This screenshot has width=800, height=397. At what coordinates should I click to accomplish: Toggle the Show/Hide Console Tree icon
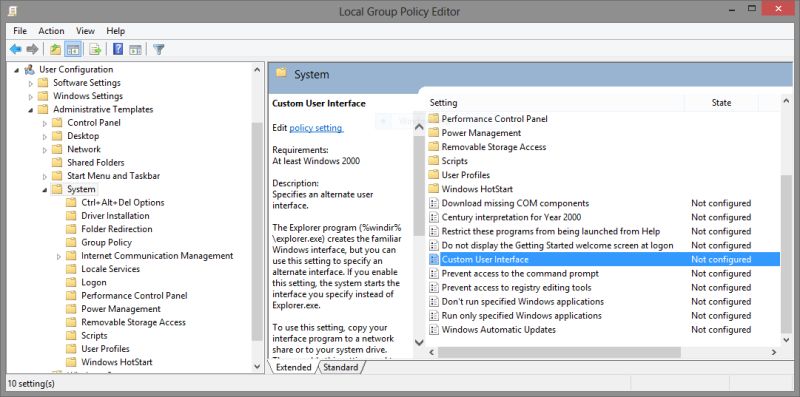(x=73, y=49)
